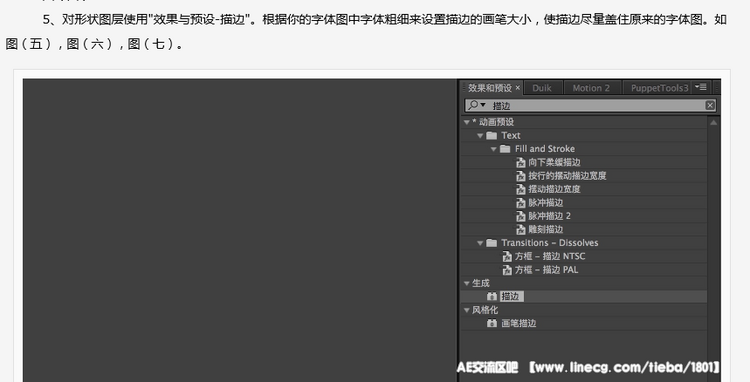750x382 pixels.
Task: Switch to the Duik tab
Action: click(x=542, y=88)
